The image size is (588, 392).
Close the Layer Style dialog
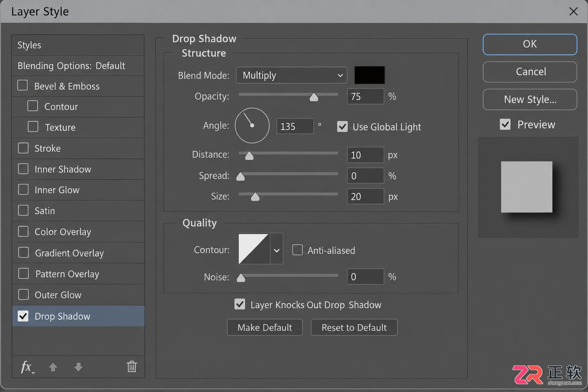click(573, 11)
